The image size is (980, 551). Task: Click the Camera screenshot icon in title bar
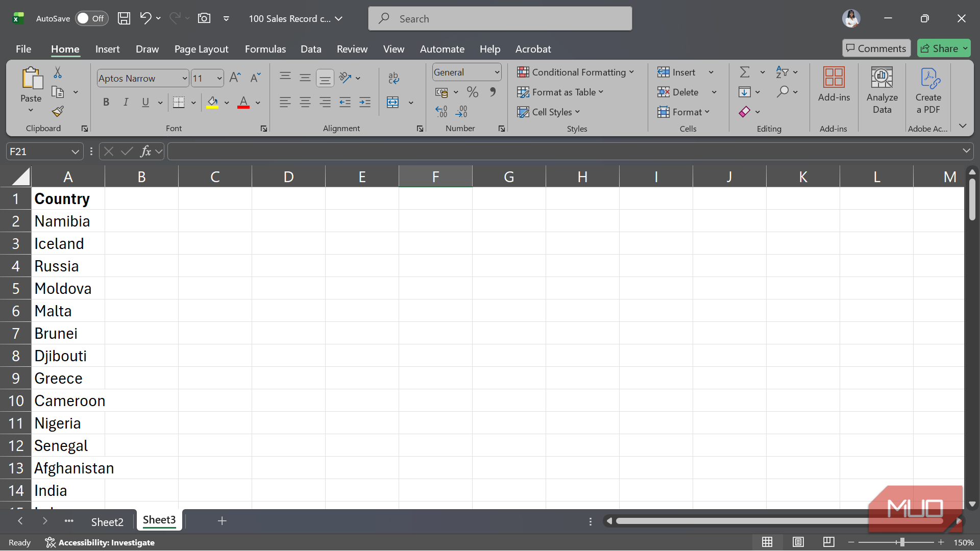click(x=204, y=18)
